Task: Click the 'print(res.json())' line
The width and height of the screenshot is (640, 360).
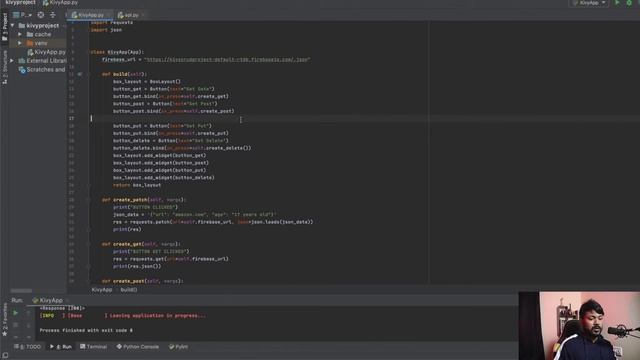Action: tap(137, 267)
